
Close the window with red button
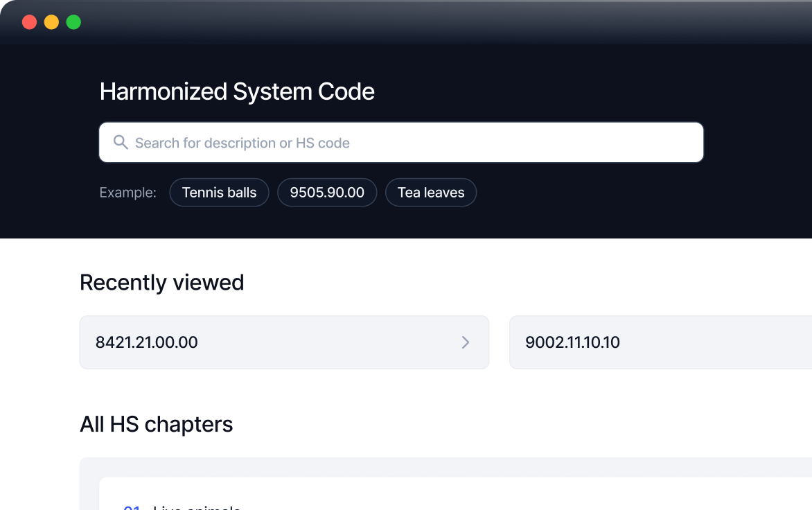click(30, 22)
